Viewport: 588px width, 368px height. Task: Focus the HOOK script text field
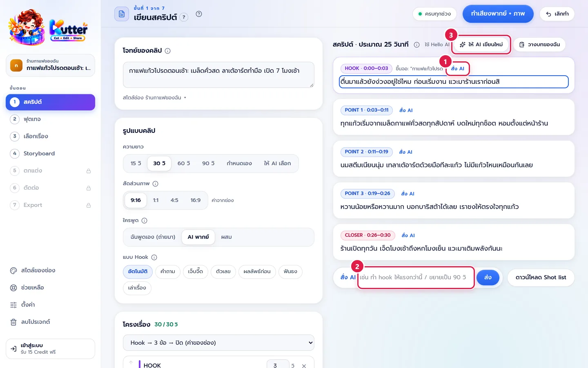point(454,82)
